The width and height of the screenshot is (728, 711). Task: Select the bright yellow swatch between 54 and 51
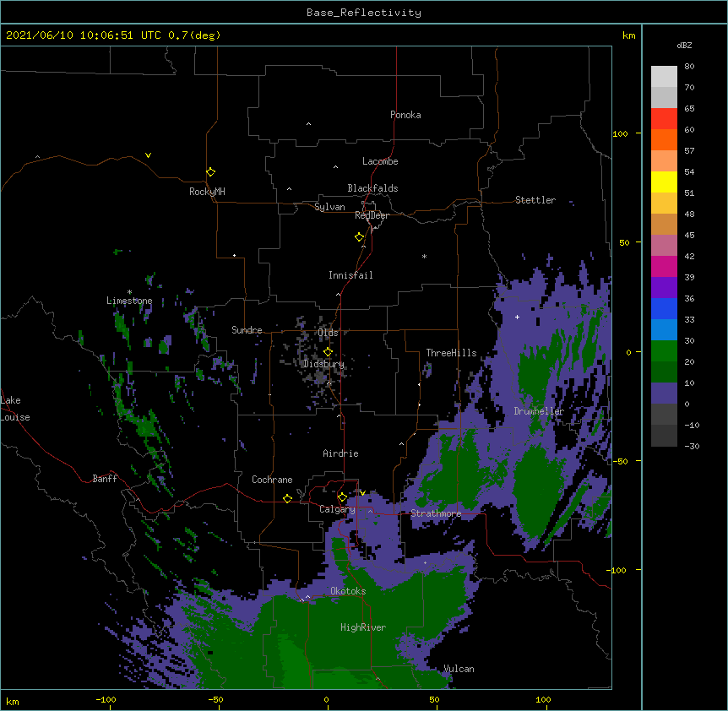664,182
